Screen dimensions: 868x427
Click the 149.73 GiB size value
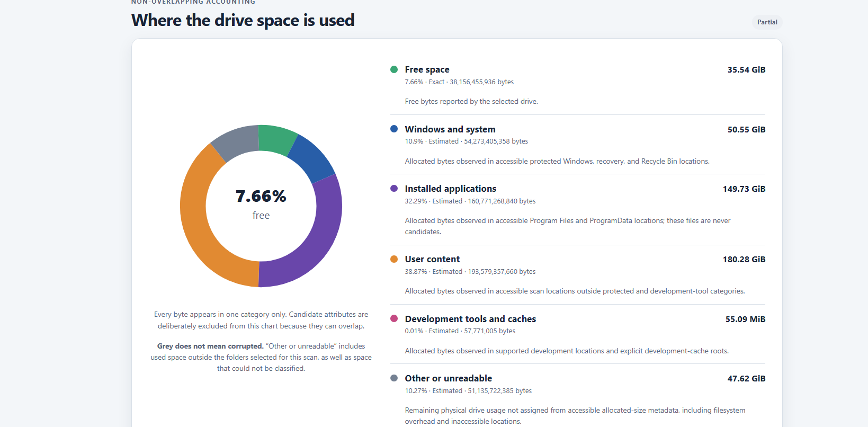(744, 189)
